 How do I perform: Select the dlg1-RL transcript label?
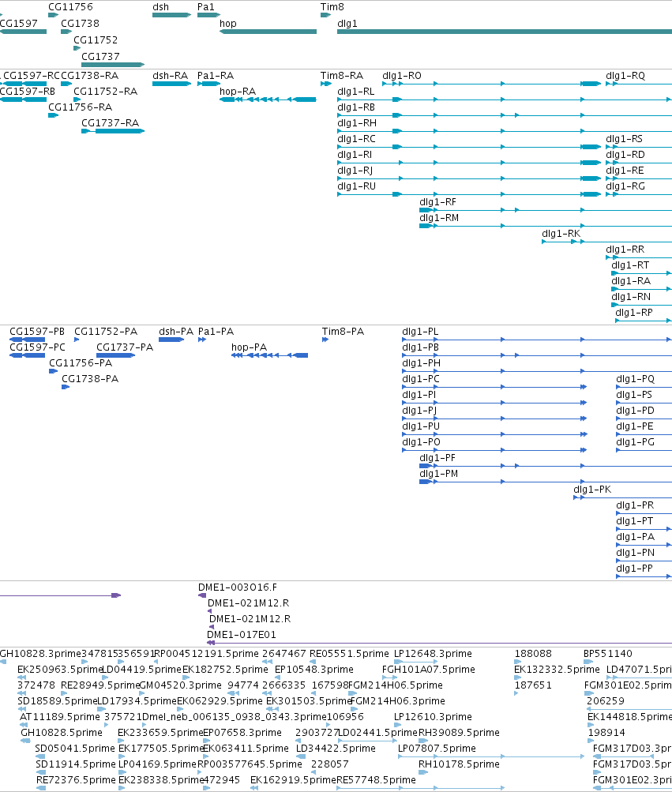coord(356,92)
